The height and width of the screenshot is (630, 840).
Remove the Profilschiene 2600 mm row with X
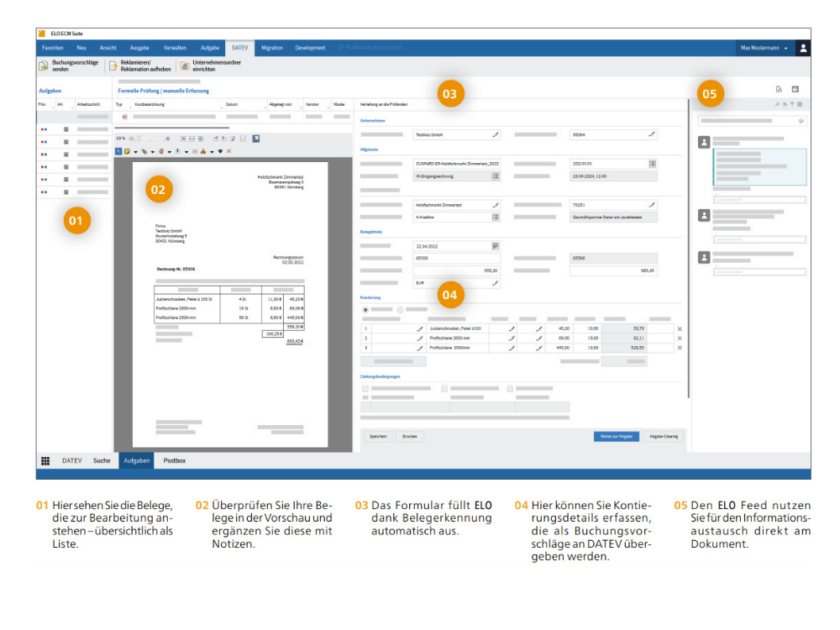tap(680, 339)
